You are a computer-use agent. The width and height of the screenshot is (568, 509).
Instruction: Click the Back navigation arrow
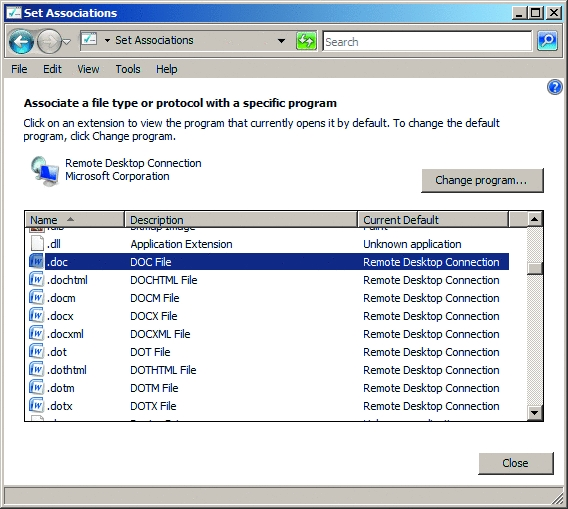point(21,42)
